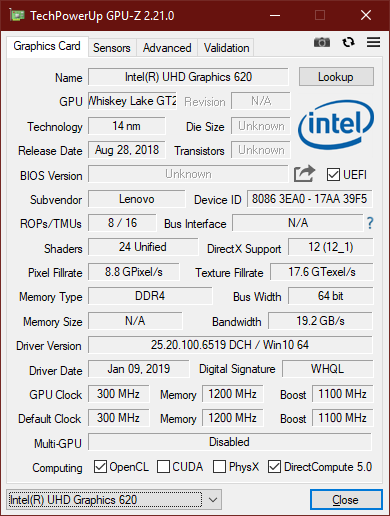The height and width of the screenshot is (516, 390).
Task: Toggle the DirectCompute 5.0 checkbox
Action: pyautogui.click(x=274, y=467)
